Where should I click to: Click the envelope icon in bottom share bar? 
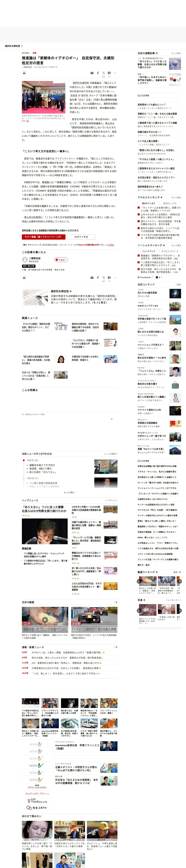coord(92,278)
